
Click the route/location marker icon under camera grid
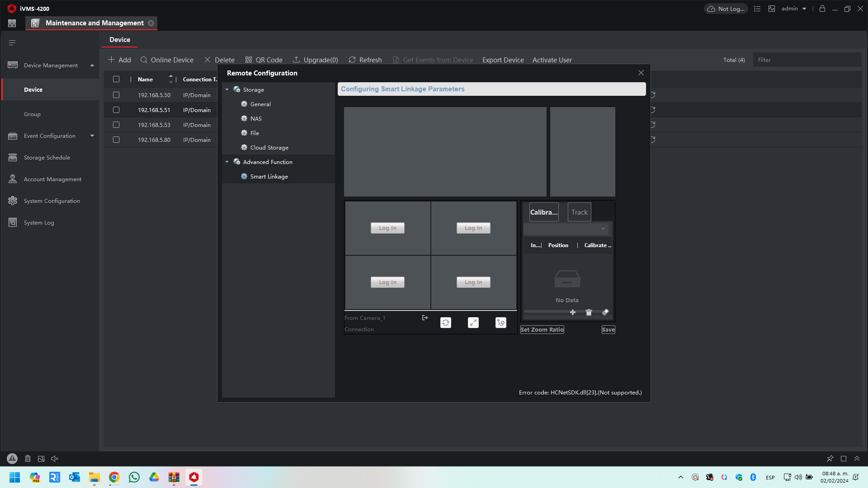pos(500,323)
